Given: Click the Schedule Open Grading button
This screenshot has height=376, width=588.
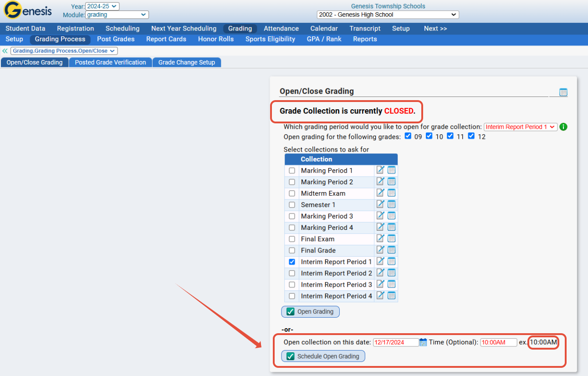Looking at the screenshot, I should tap(323, 356).
